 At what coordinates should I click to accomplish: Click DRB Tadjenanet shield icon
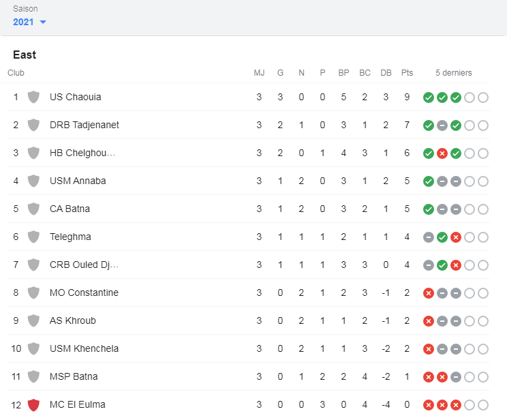click(x=33, y=125)
